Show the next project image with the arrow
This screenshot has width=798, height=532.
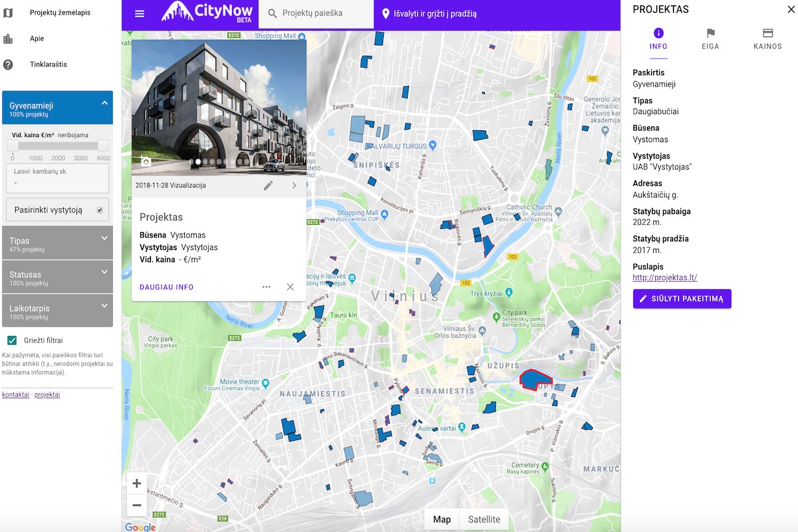point(294,186)
